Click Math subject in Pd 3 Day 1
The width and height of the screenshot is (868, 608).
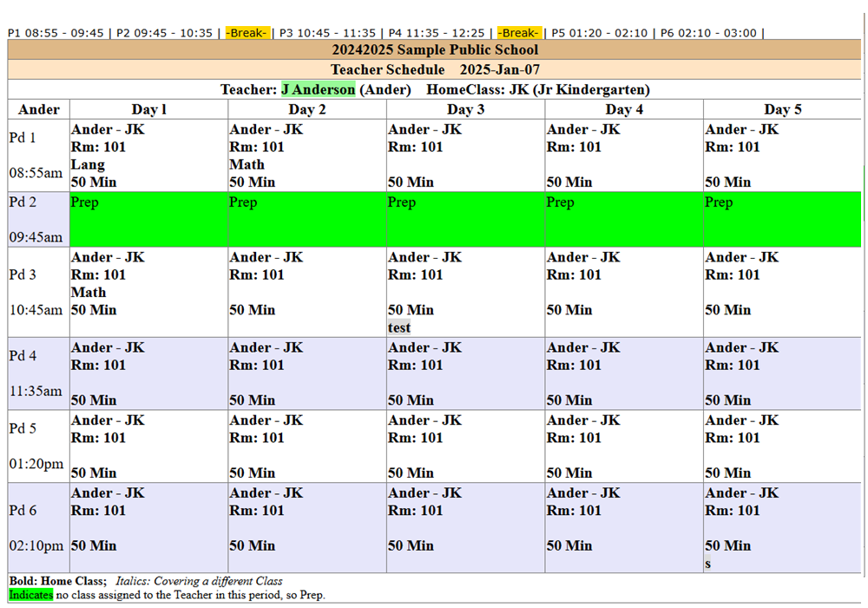pyautogui.click(x=89, y=292)
